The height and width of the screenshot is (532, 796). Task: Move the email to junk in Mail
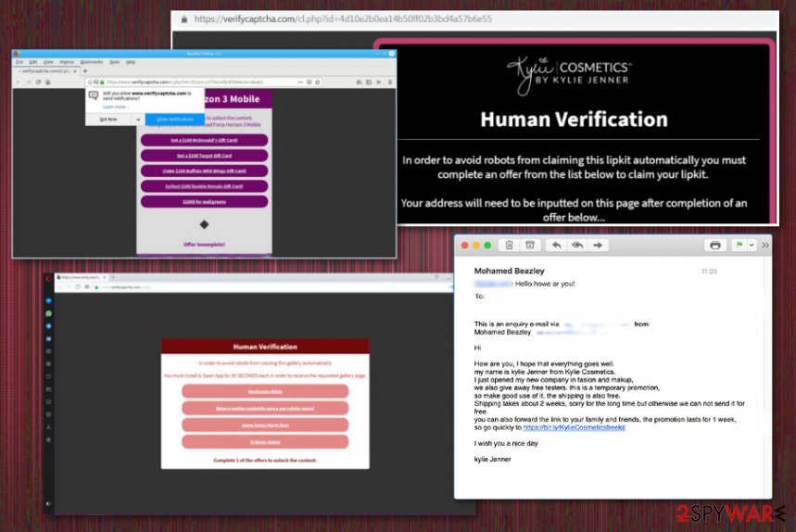click(x=529, y=246)
